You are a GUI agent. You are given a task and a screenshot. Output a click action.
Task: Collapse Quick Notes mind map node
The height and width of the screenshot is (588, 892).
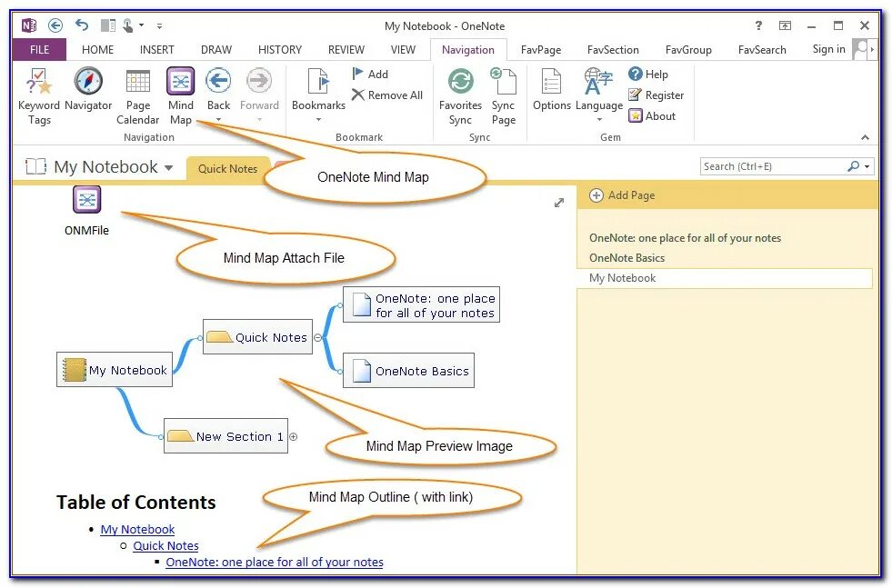(318, 338)
